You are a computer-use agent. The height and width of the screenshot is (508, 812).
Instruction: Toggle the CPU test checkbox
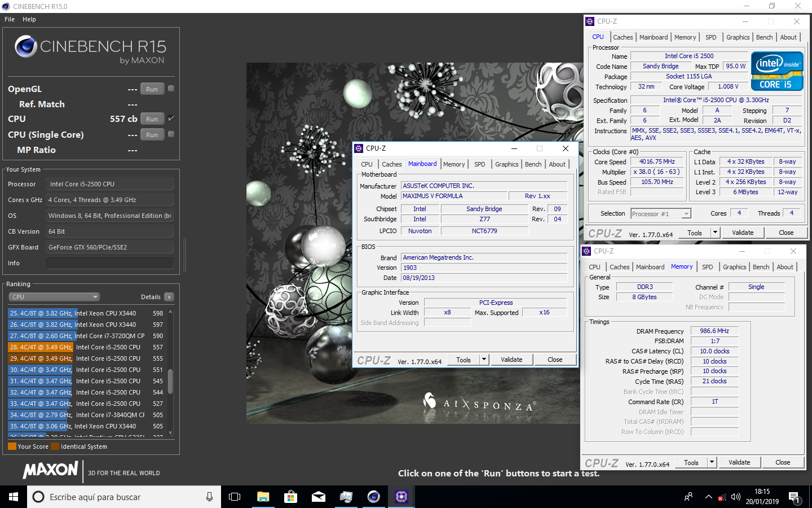click(171, 119)
